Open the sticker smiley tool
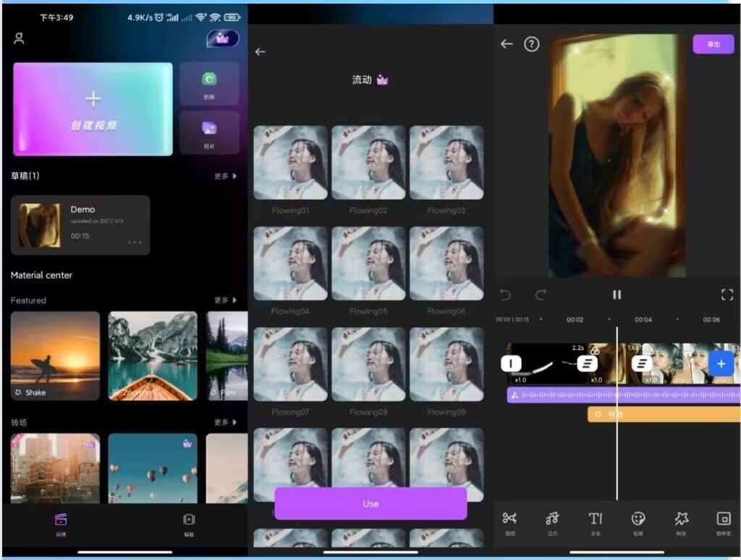 click(638, 519)
